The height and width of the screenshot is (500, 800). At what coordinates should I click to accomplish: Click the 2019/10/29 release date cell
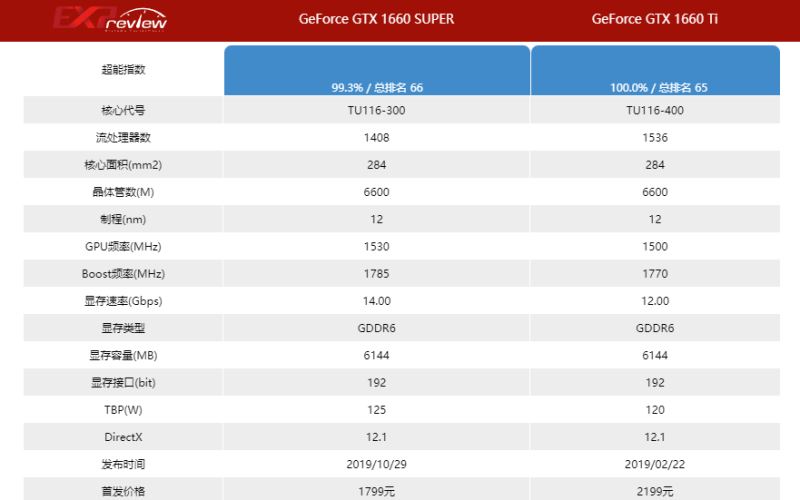tap(376, 464)
